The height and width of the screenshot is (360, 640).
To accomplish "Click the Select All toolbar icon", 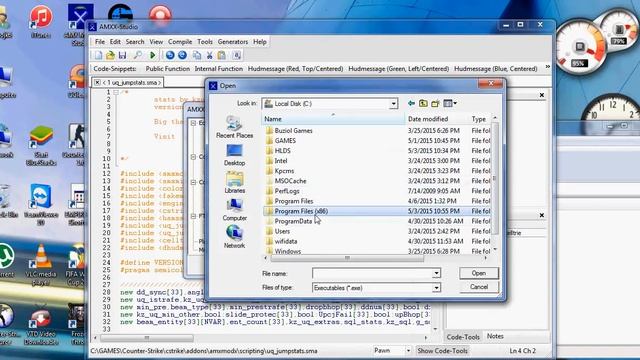I will point(236,55).
